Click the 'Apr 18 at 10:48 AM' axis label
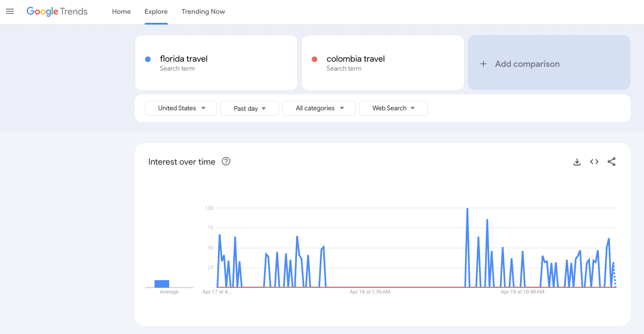The image size is (644, 334). pos(523,292)
